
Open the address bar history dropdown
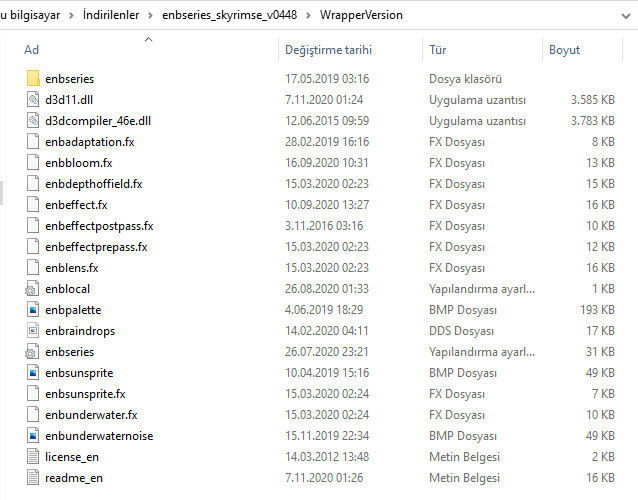626,16
